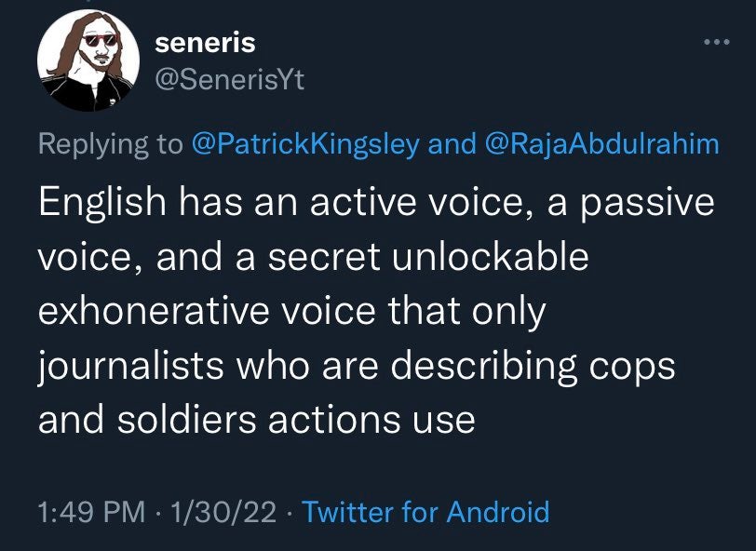Open the @PatrickKingsley mention link
756x551 pixels.
pos(305,144)
